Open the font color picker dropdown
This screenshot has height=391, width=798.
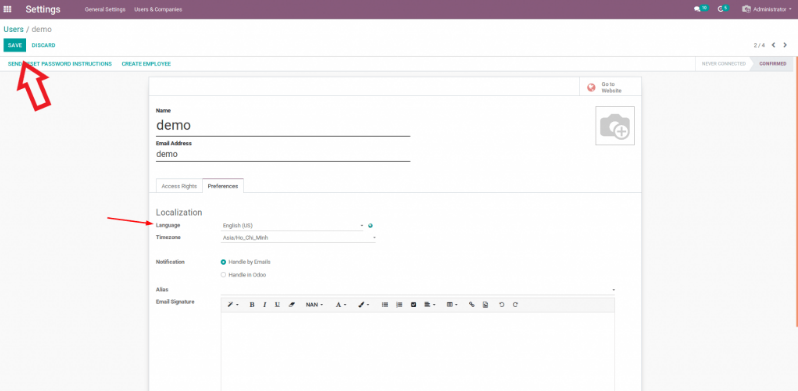point(340,304)
